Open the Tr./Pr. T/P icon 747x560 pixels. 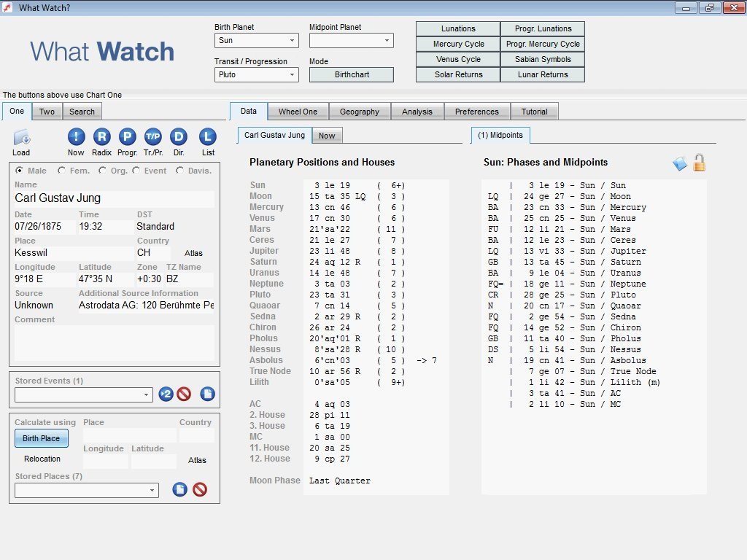click(x=153, y=137)
